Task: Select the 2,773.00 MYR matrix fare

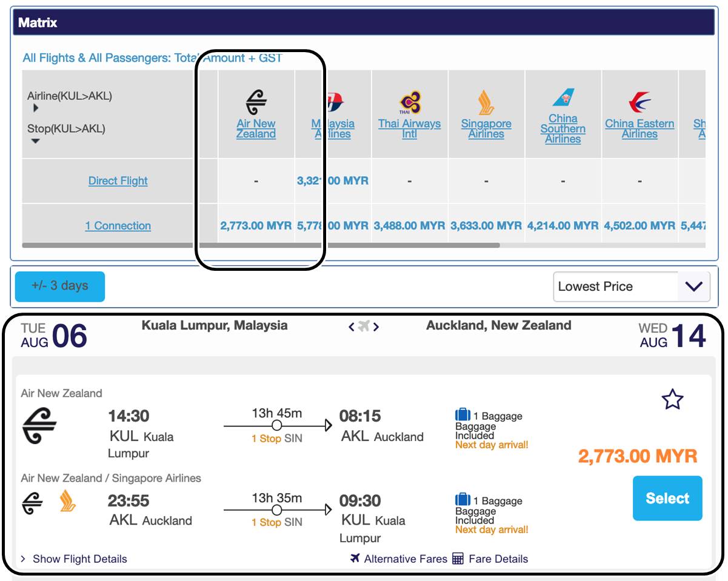Action: [256, 225]
